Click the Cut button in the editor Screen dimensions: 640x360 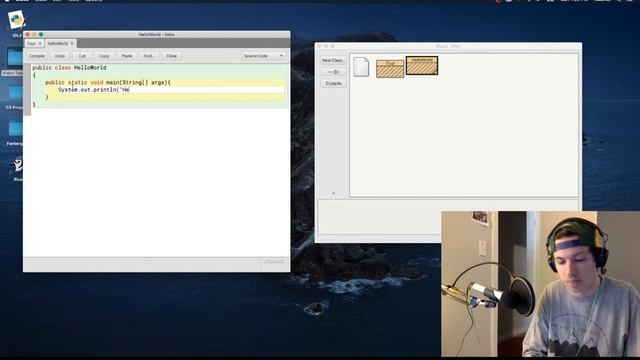point(82,56)
